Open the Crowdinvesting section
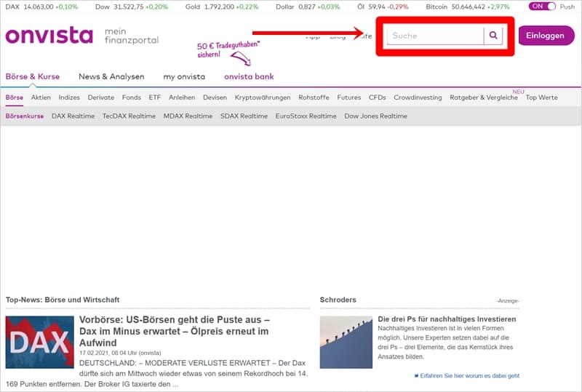Screen dimensions: 582x392 418,97
